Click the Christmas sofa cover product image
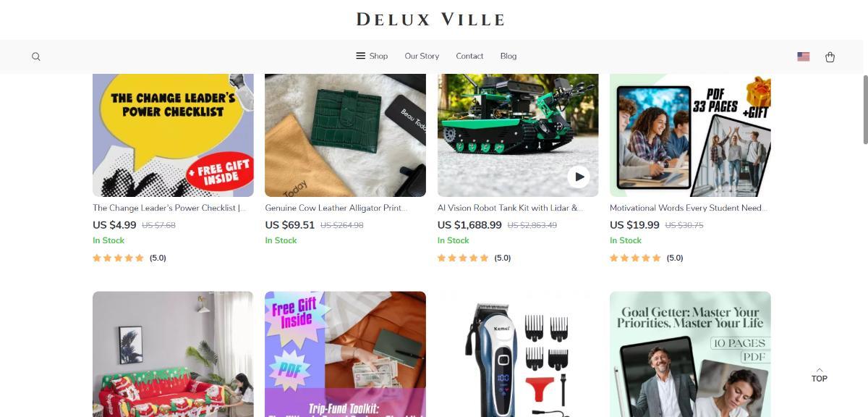The height and width of the screenshot is (417, 868). click(173, 354)
